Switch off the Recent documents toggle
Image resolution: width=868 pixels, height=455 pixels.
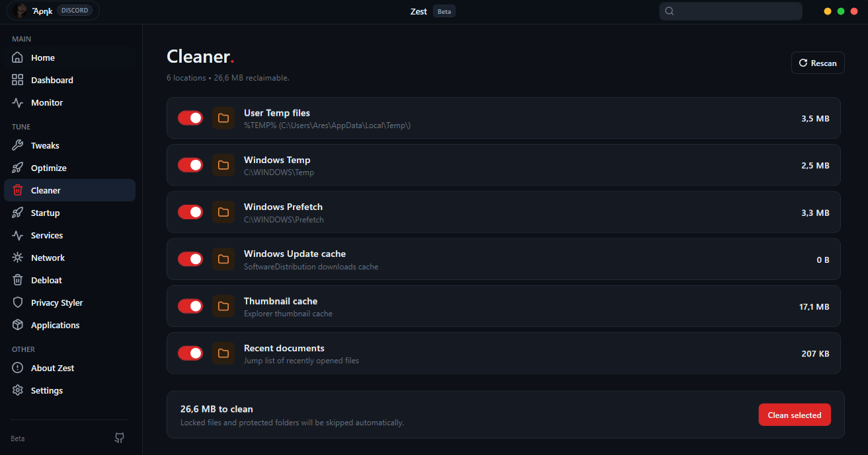[x=190, y=353]
